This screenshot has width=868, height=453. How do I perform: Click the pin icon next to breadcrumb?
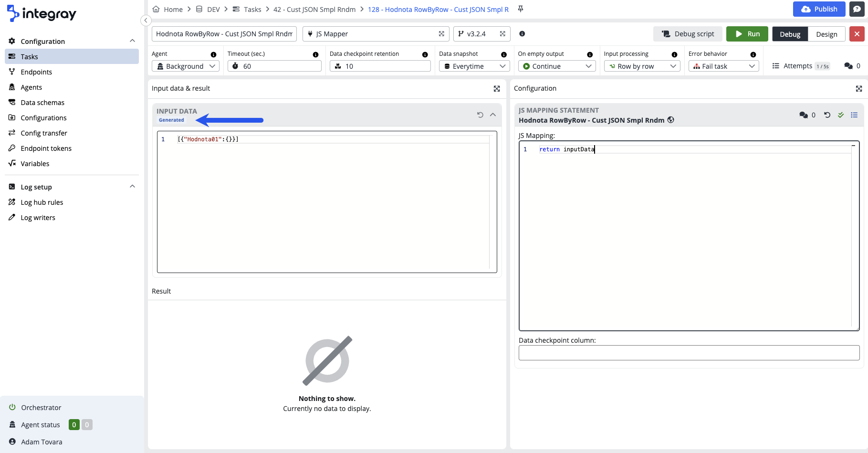pyautogui.click(x=521, y=9)
